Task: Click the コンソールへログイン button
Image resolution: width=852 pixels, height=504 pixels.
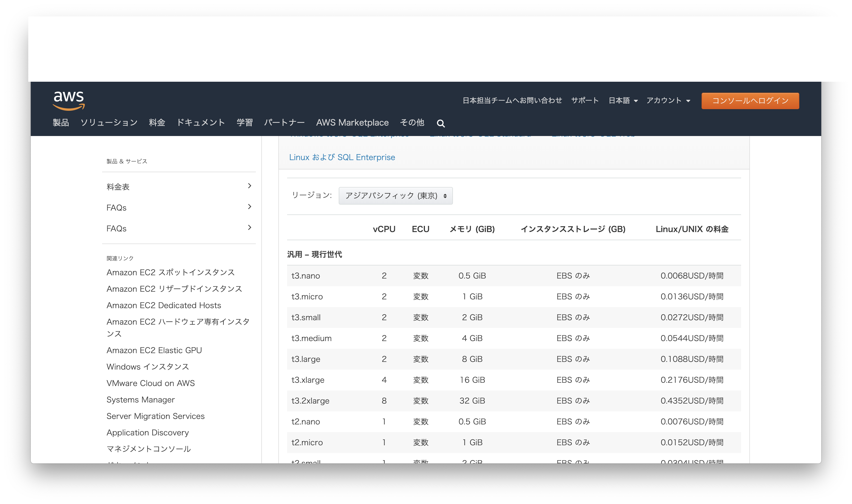Action: (750, 101)
